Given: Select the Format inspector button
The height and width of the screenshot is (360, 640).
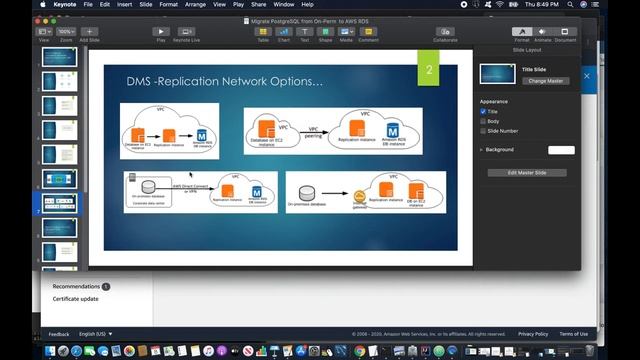Looking at the screenshot, I should [x=522, y=32].
